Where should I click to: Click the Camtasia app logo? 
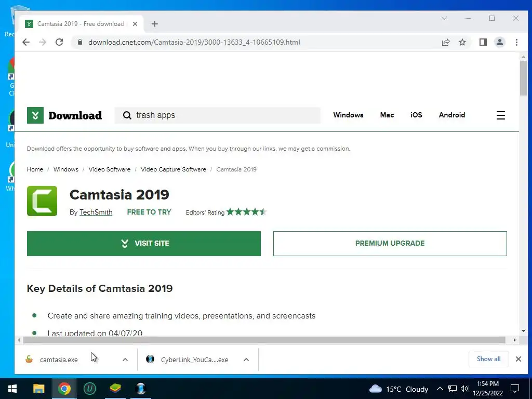[x=42, y=201]
